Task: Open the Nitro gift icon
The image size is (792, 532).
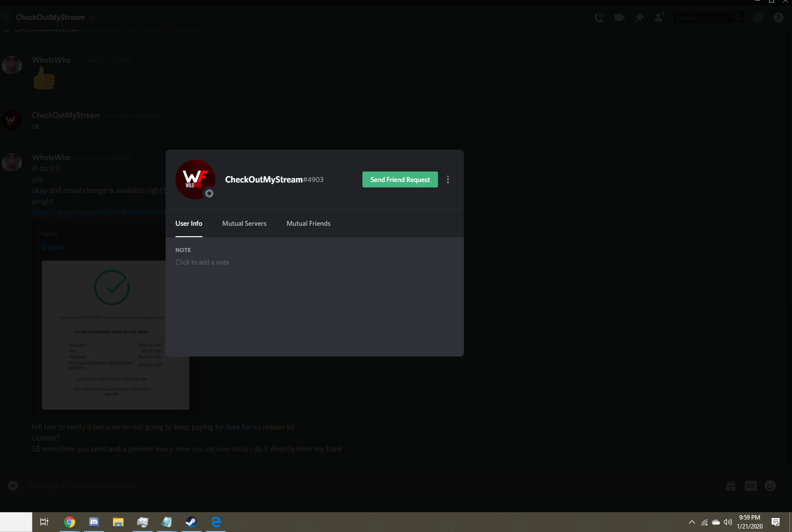Action: (731, 486)
